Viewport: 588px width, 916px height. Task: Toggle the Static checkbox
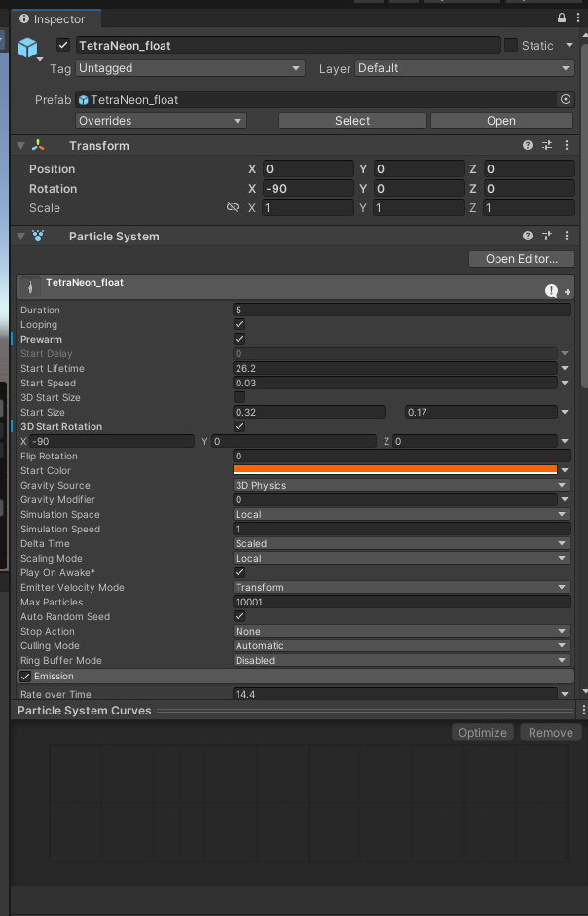pos(510,45)
